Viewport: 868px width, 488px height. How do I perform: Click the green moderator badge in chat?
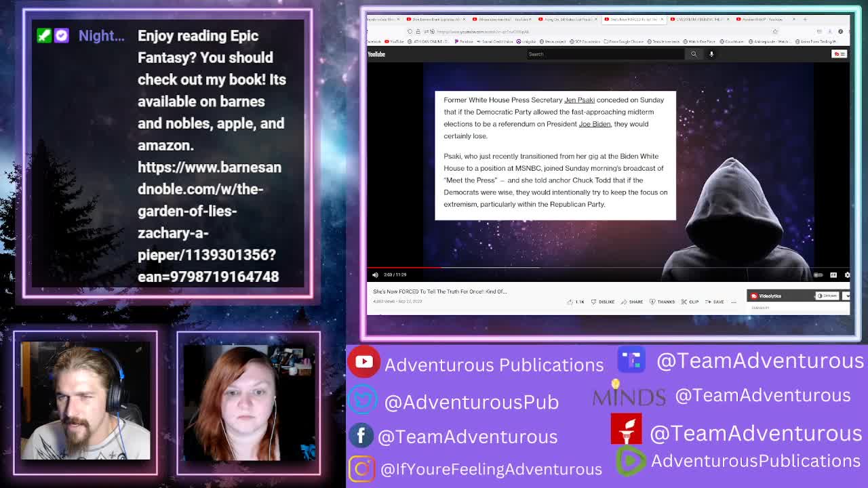coord(44,35)
